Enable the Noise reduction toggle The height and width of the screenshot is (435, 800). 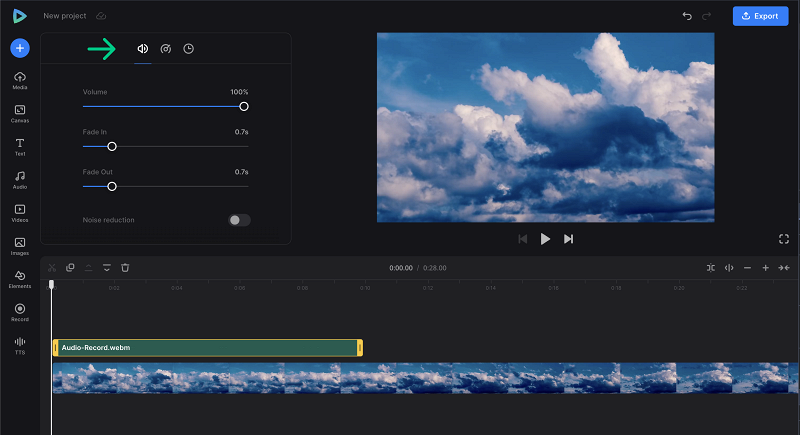[239, 220]
